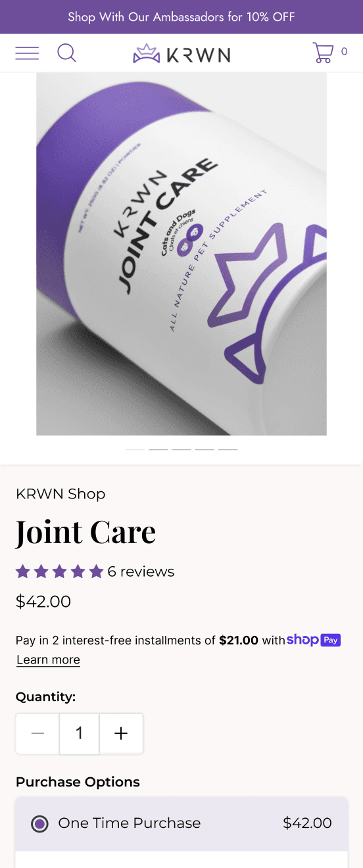The height and width of the screenshot is (868, 363).
Task: Select the second image carousel indicator
Action: pos(158,449)
